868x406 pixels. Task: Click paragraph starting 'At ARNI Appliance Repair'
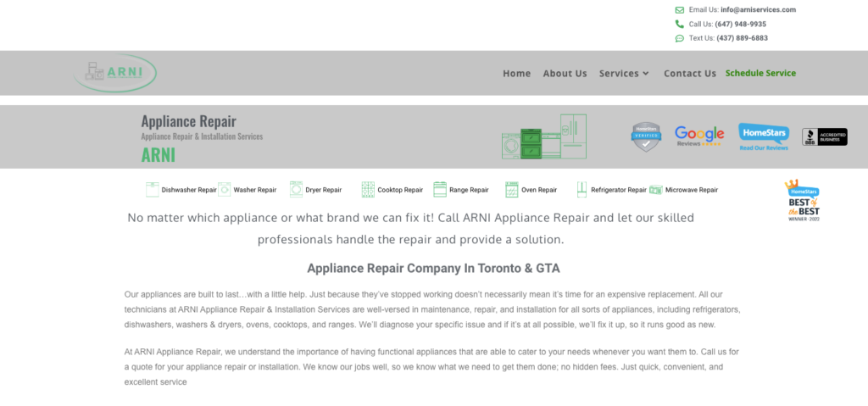(x=431, y=367)
